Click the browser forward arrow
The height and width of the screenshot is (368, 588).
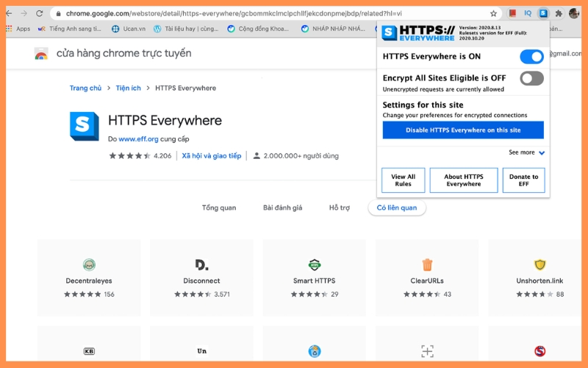24,13
